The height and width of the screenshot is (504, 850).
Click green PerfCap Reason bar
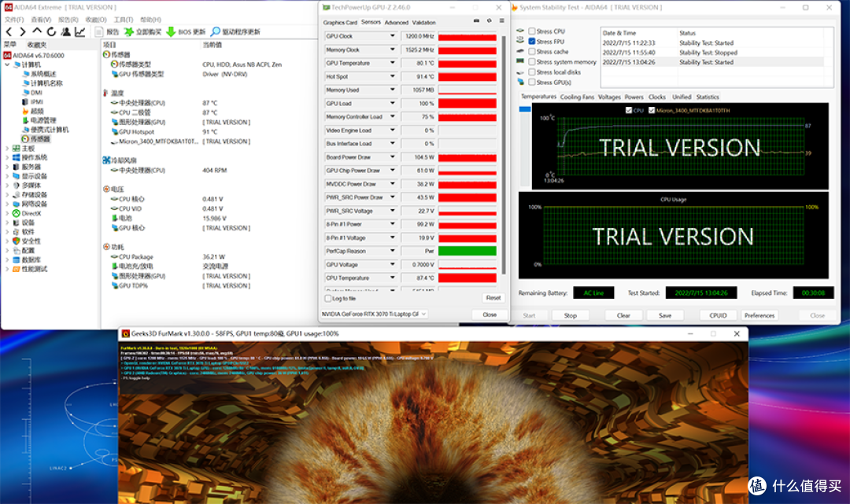[468, 251]
